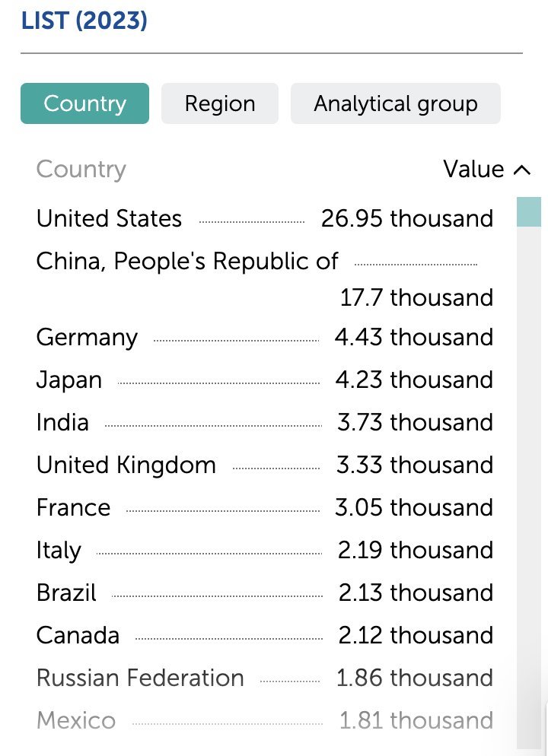Open the Analytical group tab

[396, 103]
